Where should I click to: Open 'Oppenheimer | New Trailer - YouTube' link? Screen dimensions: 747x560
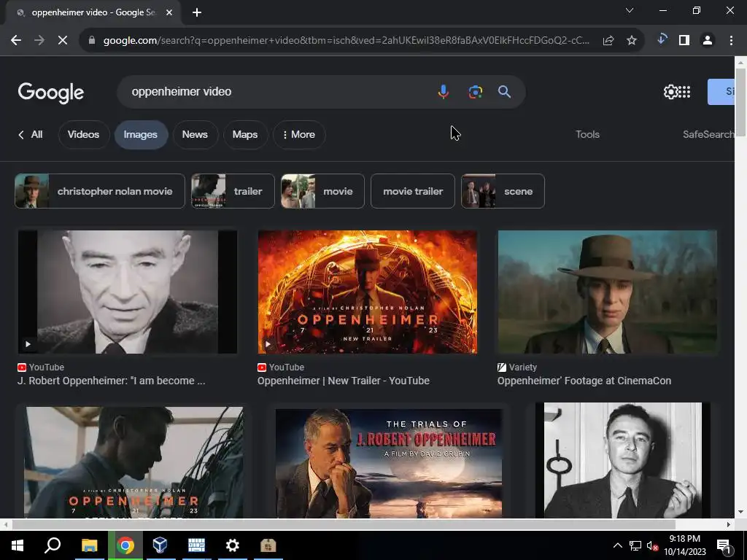(x=344, y=381)
